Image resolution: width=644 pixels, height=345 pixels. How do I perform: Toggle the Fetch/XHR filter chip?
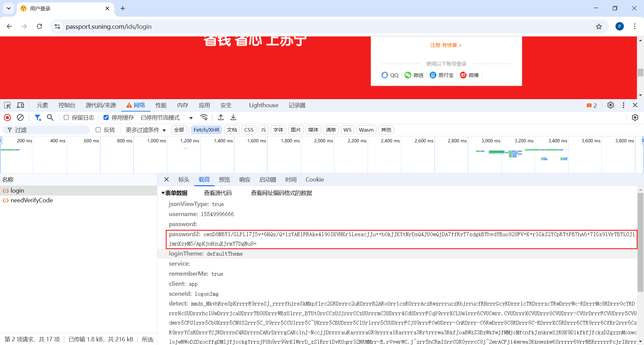pyautogui.click(x=207, y=130)
